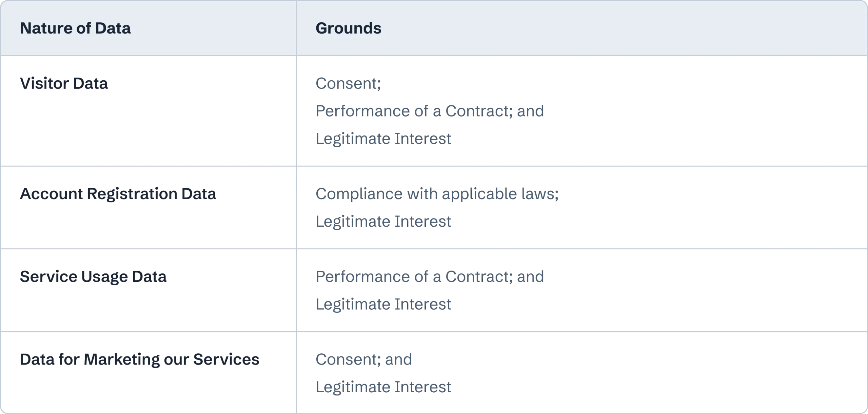Screen dimensions: 868x414
Task: Click the word 'Marketing' in the last row
Action: [x=121, y=359]
